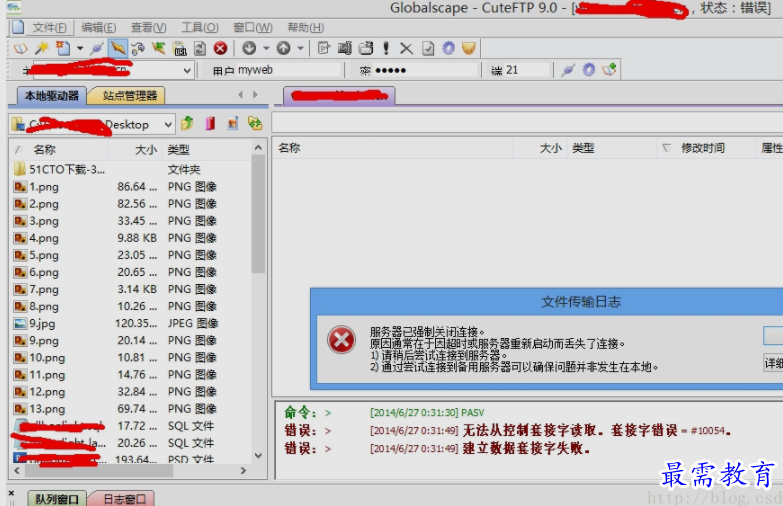Click the properties checkmark-page icon
This screenshot has height=506, width=783.
pos(428,48)
